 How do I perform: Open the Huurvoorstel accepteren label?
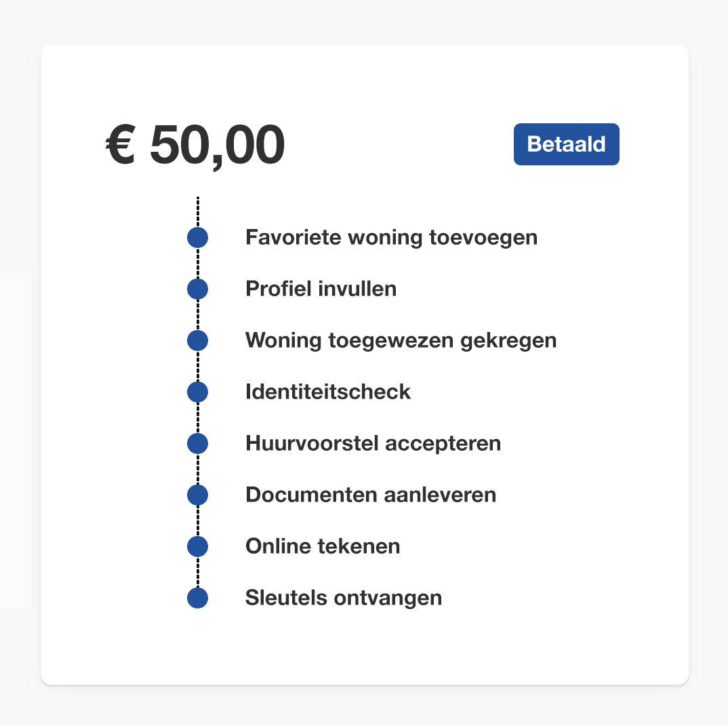click(373, 444)
